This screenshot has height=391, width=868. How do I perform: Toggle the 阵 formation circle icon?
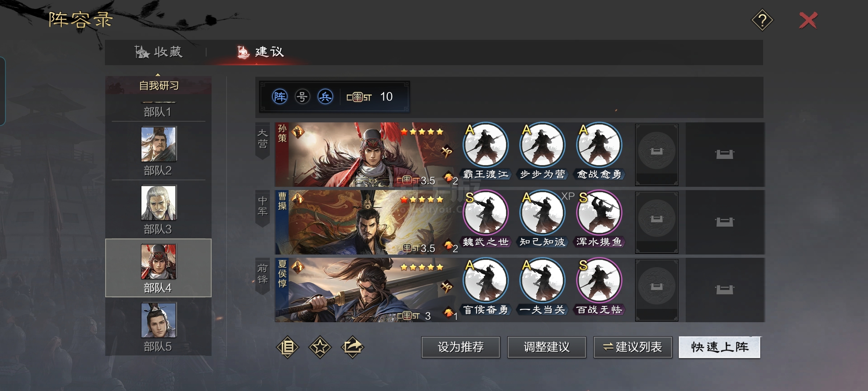pos(280,97)
